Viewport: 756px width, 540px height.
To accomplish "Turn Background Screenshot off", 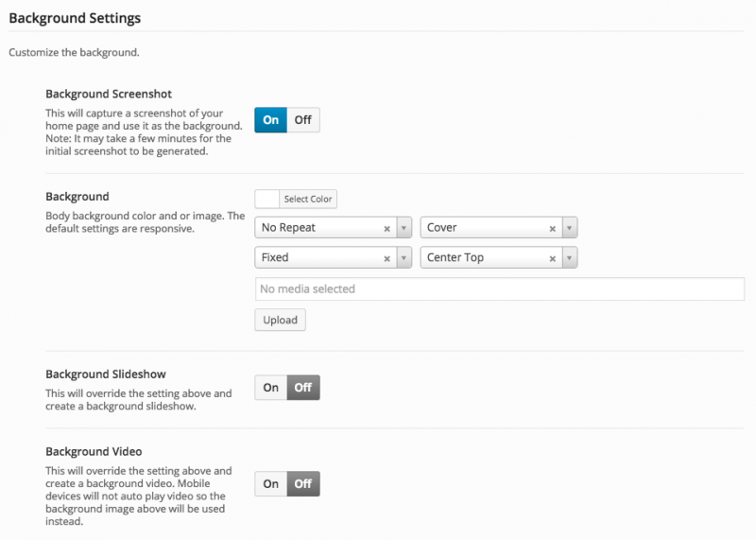I will (x=302, y=120).
